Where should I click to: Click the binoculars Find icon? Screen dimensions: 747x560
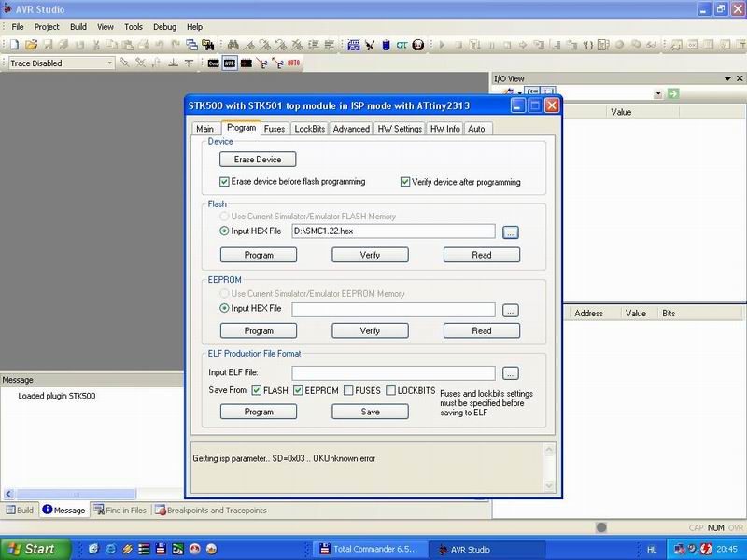tap(233, 44)
